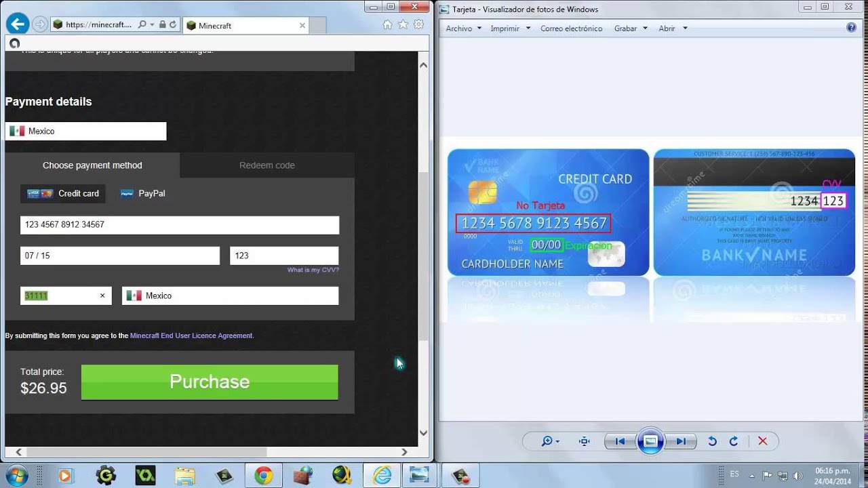Click Correo electrónico in photo viewer

tap(571, 28)
